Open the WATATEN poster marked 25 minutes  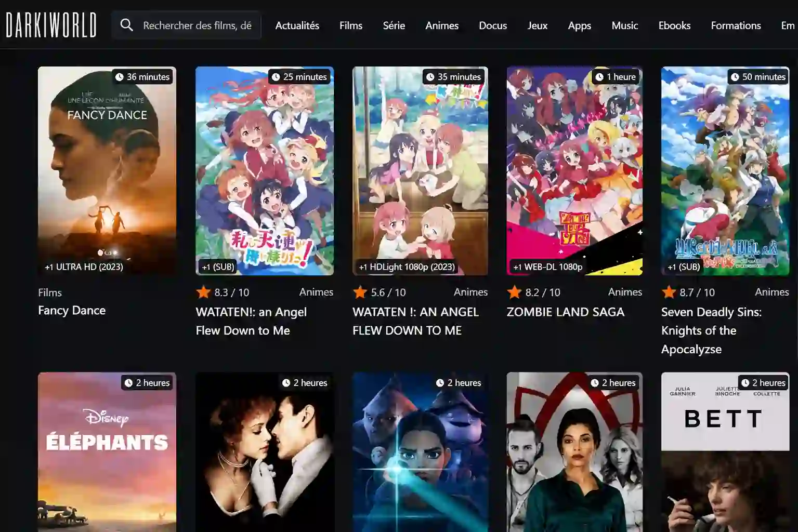265,171
